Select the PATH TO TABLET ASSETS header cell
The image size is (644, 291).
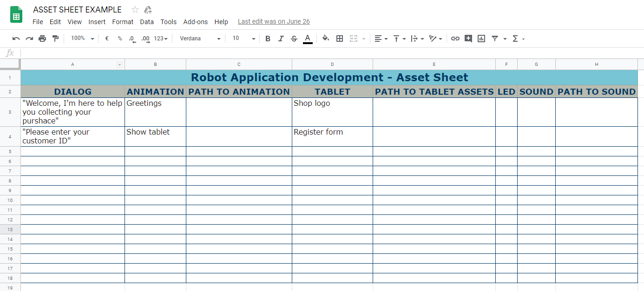point(434,91)
